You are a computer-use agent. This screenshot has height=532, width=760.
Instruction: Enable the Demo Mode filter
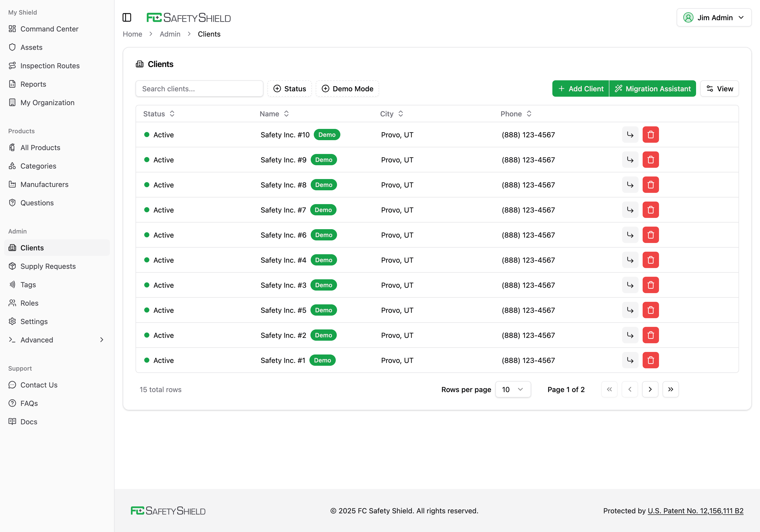347,88
